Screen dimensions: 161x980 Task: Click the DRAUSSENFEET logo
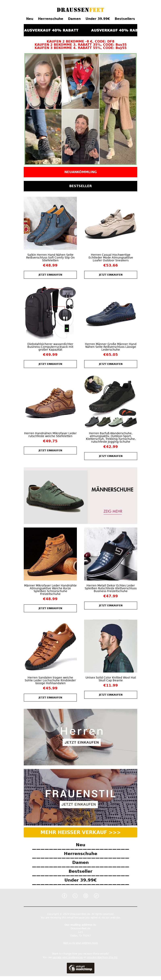coord(80,9)
